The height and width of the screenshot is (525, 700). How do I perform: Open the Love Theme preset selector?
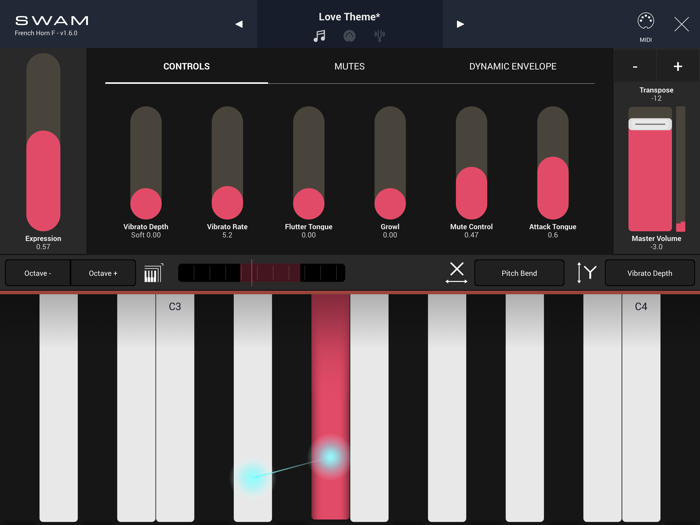(x=349, y=17)
